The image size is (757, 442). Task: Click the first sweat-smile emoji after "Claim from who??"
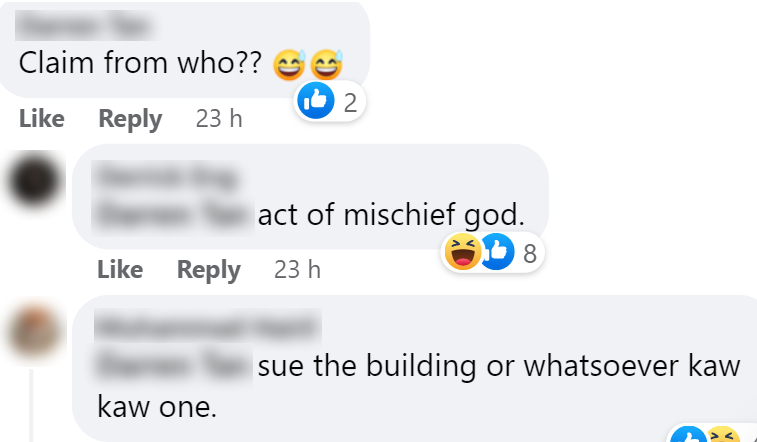[291, 66]
